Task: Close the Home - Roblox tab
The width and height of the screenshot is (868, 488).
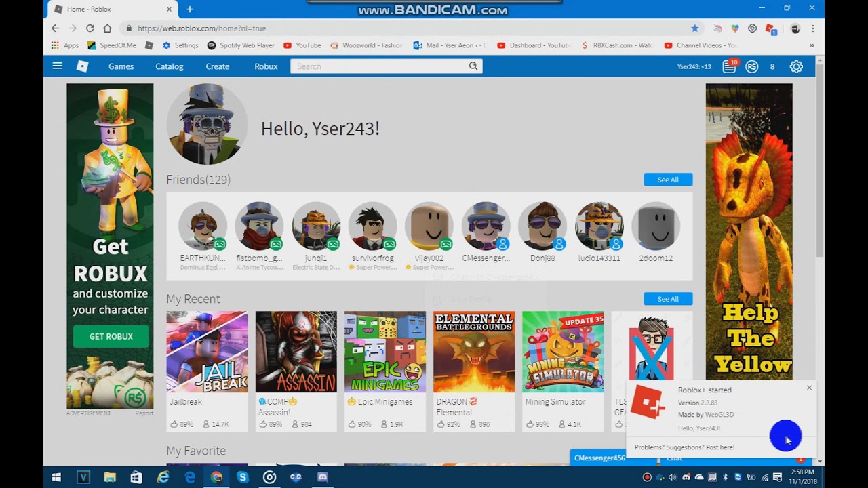Action: click(169, 9)
